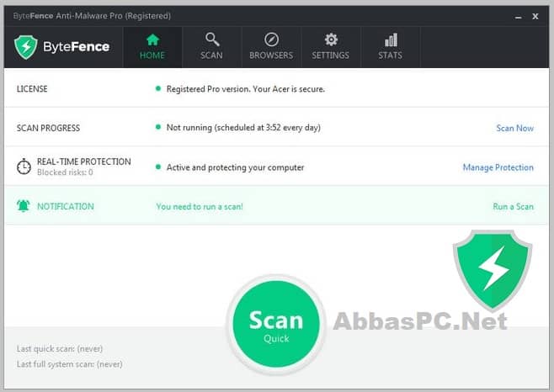Click 'Not running (scheduled at 3:52 every day)'
Image resolution: width=554 pixels, height=392 pixels.
pos(243,128)
